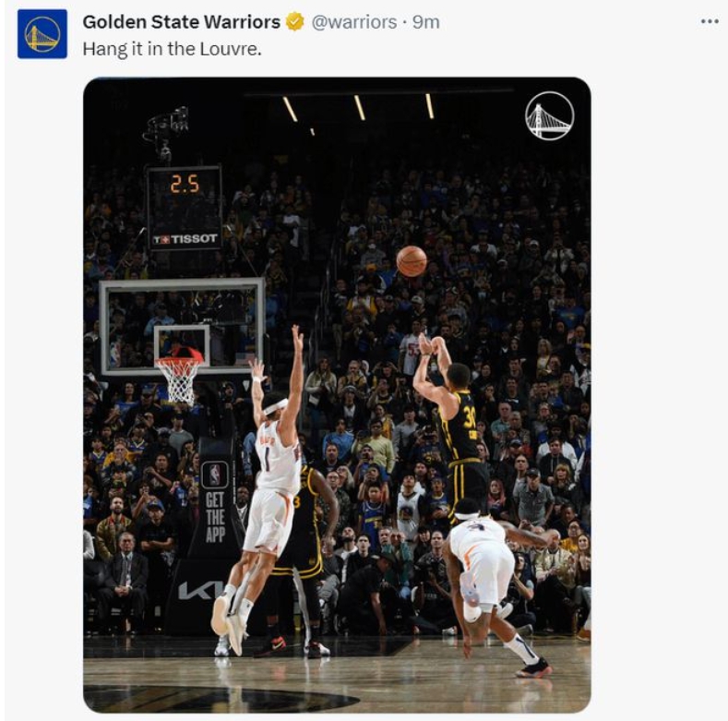Screen dimensions: 728x721
Task: Click the camera rig above the shot clock
Action: [x=168, y=126]
